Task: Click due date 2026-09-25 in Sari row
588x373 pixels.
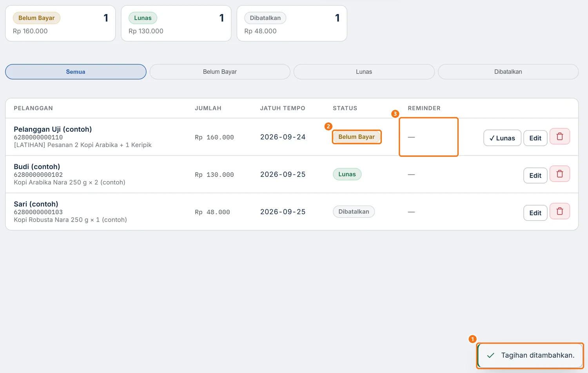Action: [x=283, y=212]
